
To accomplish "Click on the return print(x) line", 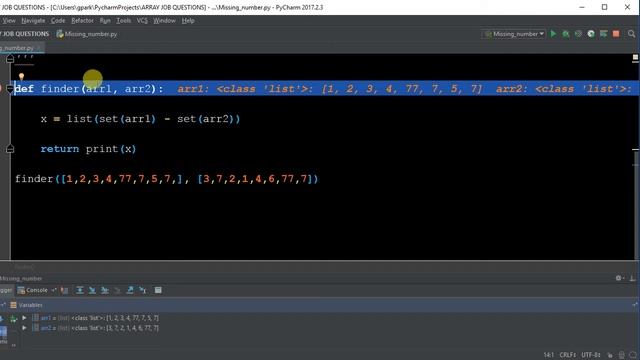I will click(x=88, y=149).
